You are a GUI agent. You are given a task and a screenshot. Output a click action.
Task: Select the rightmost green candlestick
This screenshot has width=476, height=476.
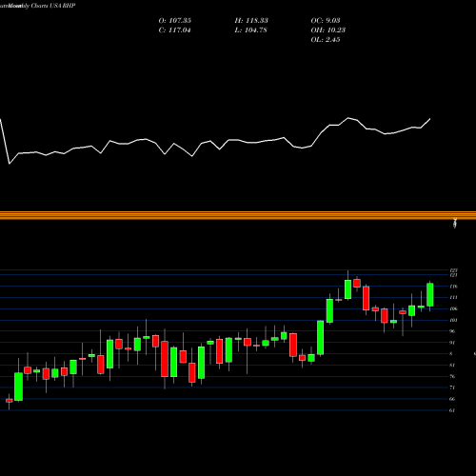(x=430, y=295)
